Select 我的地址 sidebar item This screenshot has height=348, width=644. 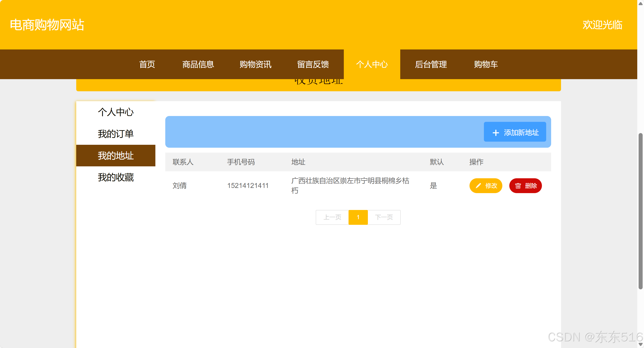click(116, 156)
